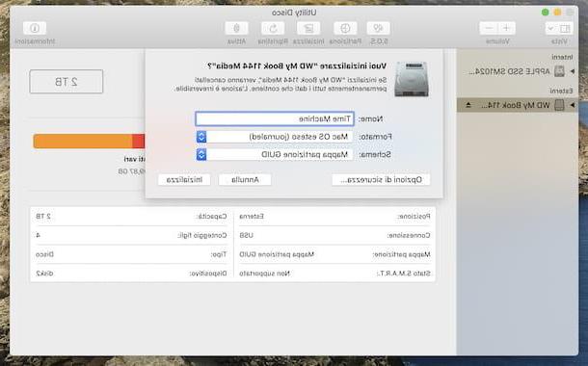This screenshot has width=588, height=366.
Task: Click the Capacità label
Action: (x=211, y=217)
